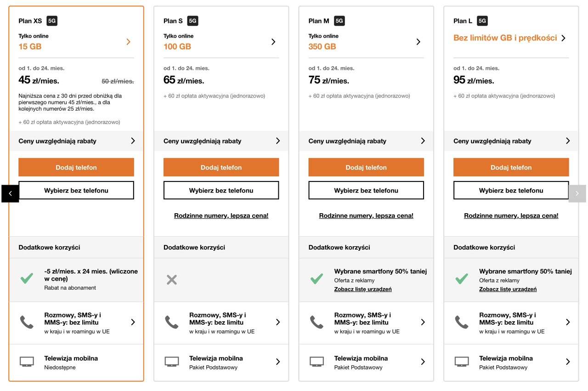Screen dimensions: 588x391
Task: Open Rodzinne numery, lepsza cena link in Plan S
Action: click(221, 215)
